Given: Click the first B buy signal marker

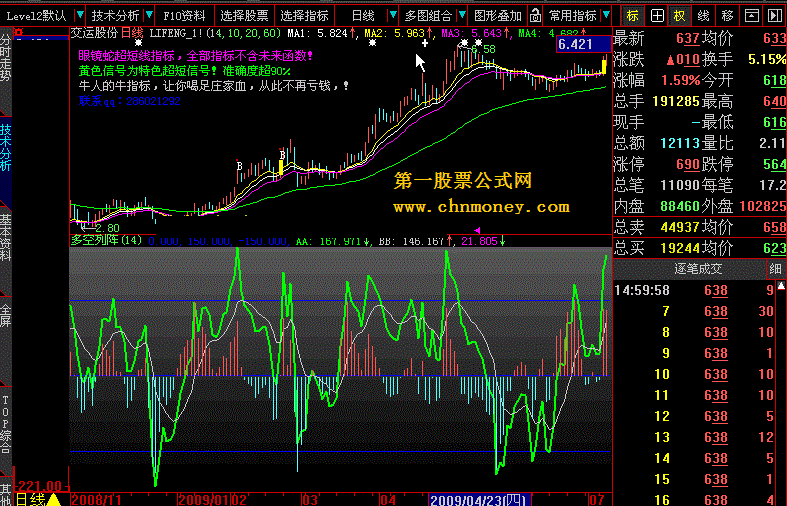Looking at the screenshot, I should pos(239,166).
